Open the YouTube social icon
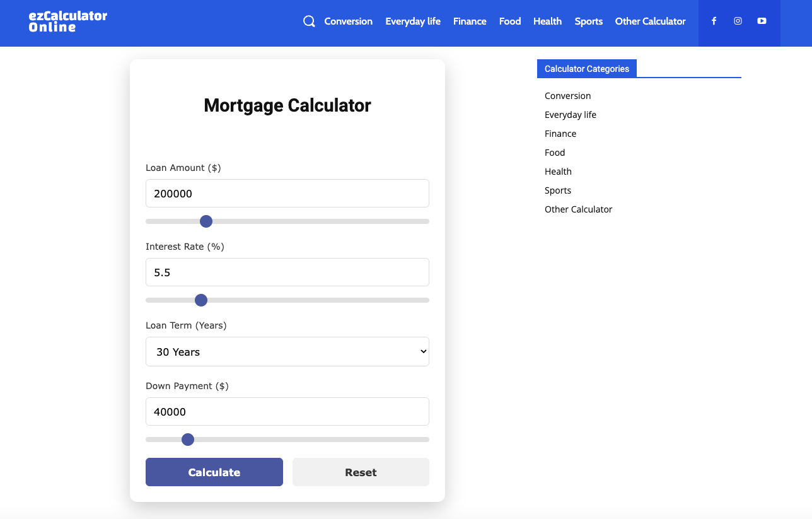812x519 pixels. [762, 21]
